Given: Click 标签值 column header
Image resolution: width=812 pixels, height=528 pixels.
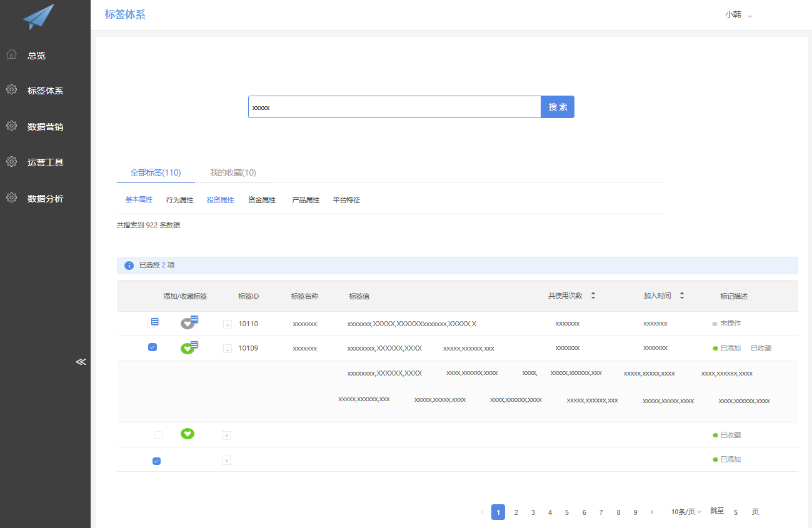Looking at the screenshot, I should point(359,296).
